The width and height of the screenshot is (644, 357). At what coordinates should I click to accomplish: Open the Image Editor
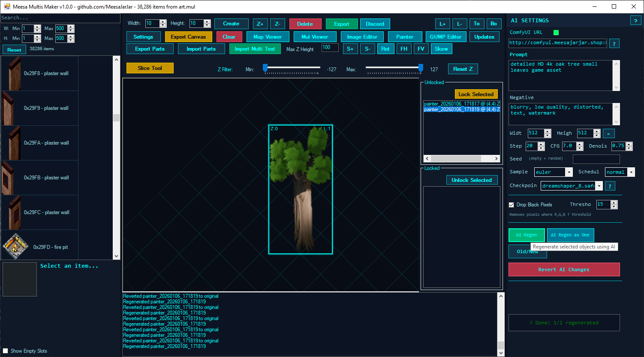click(x=362, y=37)
